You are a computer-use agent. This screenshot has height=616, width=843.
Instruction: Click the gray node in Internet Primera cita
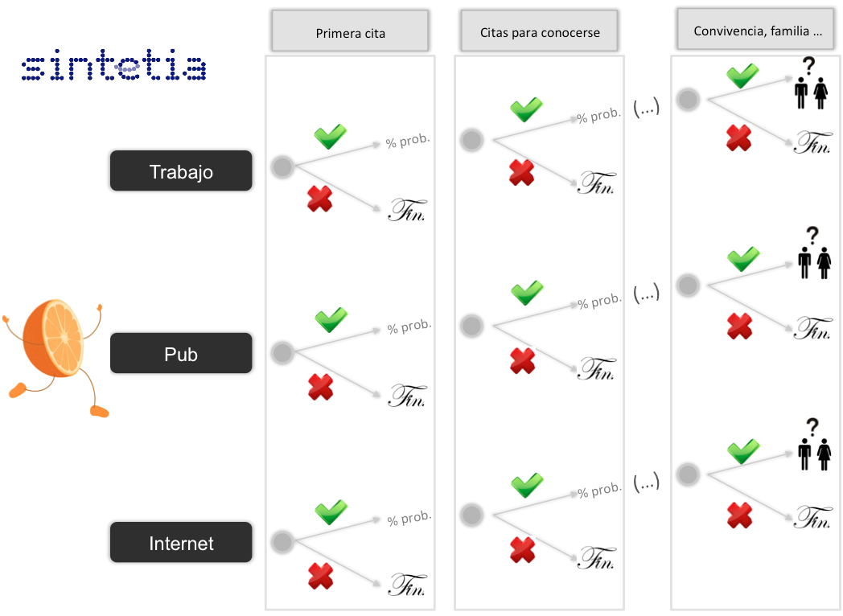point(283,541)
